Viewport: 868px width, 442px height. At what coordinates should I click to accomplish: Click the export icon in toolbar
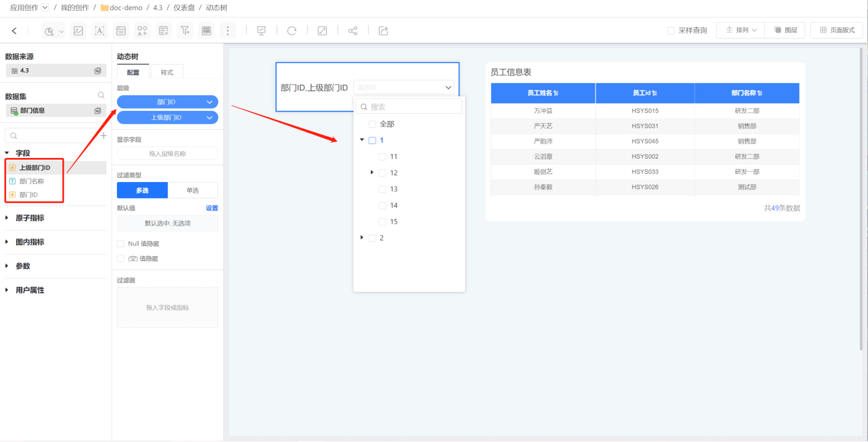[383, 31]
